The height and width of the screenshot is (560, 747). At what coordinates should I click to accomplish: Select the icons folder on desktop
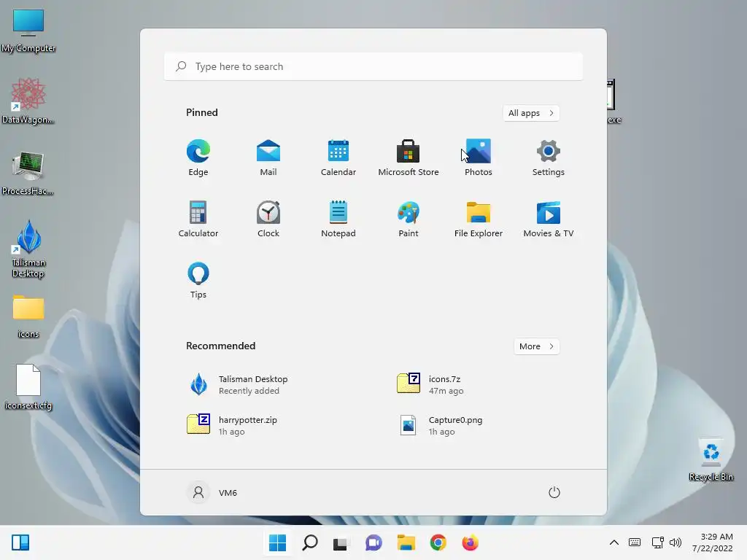pos(28,316)
